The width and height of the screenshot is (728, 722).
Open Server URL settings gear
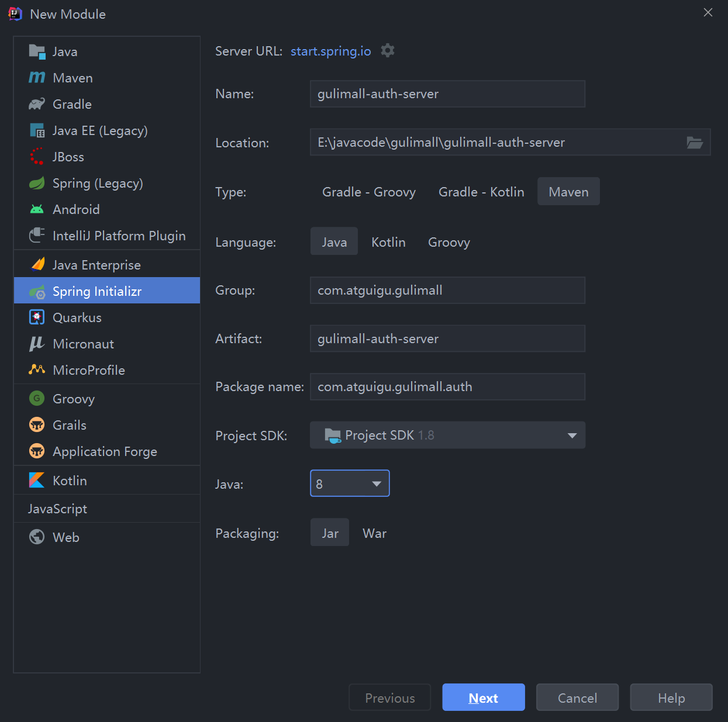[x=388, y=51]
